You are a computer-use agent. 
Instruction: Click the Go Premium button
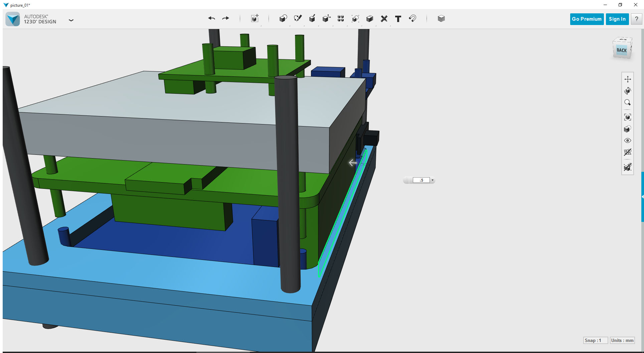pyautogui.click(x=587, y=19)
